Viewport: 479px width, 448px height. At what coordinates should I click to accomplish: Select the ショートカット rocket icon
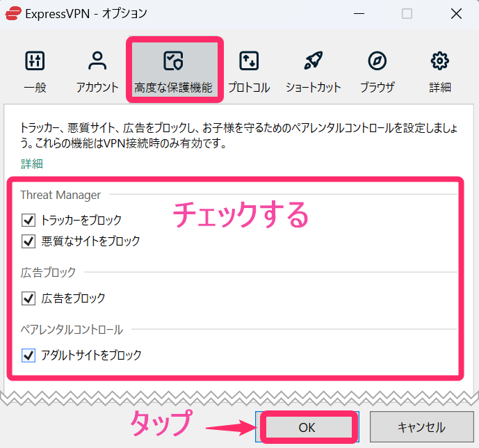coord(313,61)
